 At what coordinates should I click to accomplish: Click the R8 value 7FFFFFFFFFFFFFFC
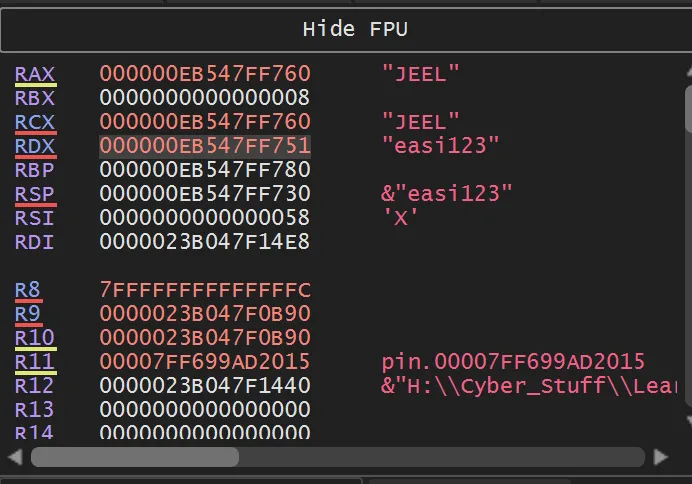click(x=205, y=290)
